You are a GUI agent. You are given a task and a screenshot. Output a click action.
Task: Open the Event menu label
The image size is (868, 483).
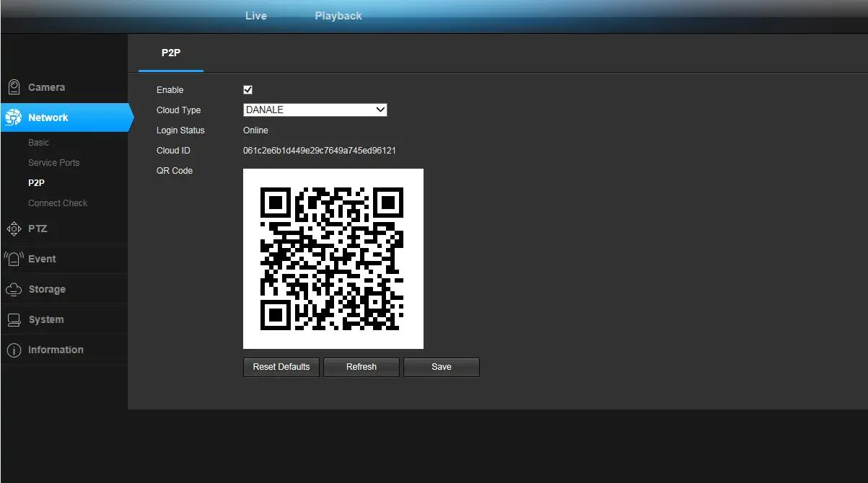(42, 259)
